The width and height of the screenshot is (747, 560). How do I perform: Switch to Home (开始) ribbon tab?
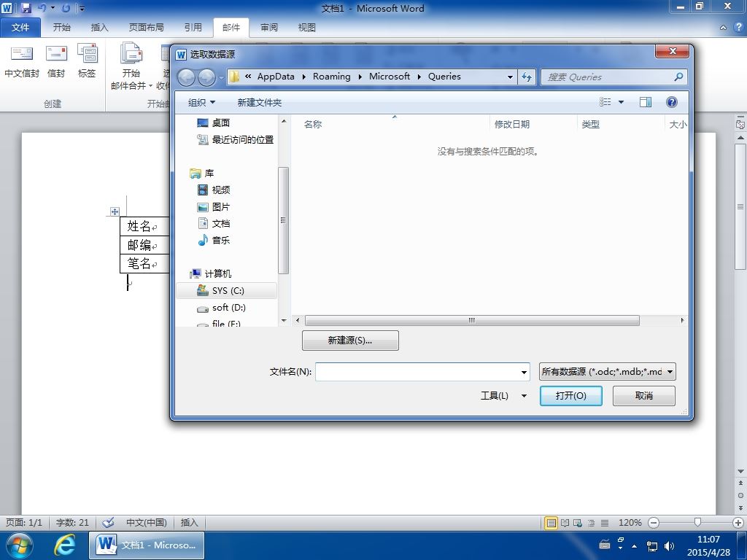tap(61, 28)
